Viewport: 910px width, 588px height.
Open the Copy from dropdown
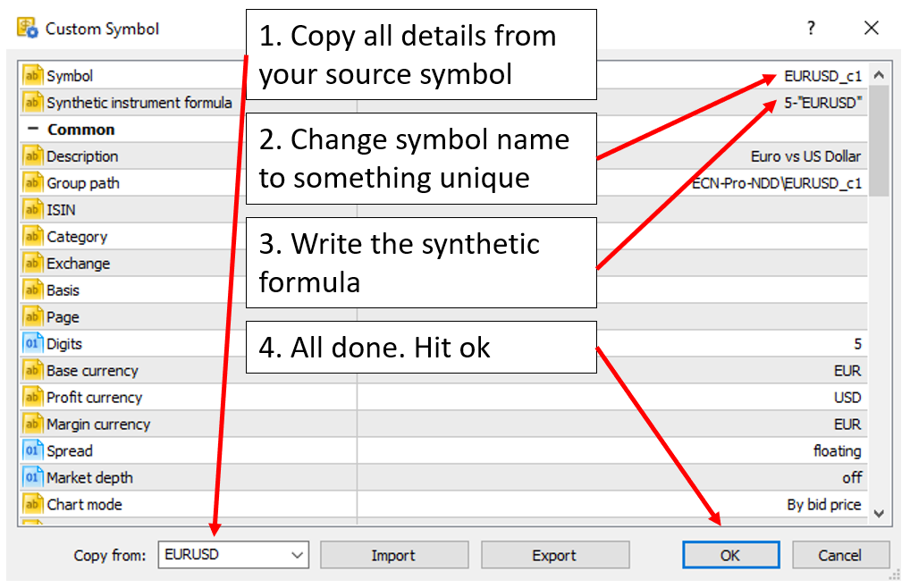297,555
